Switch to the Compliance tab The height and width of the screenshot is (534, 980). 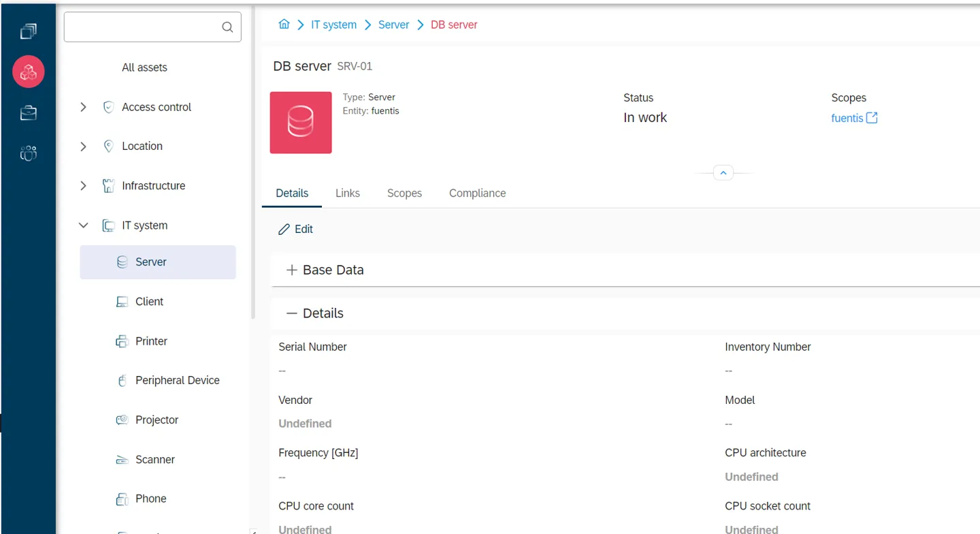click(478, 193)
